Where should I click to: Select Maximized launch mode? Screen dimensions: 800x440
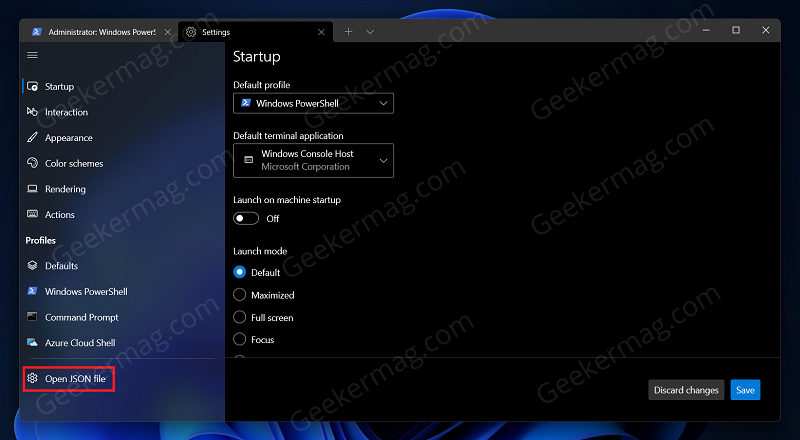tap(239, 295)
